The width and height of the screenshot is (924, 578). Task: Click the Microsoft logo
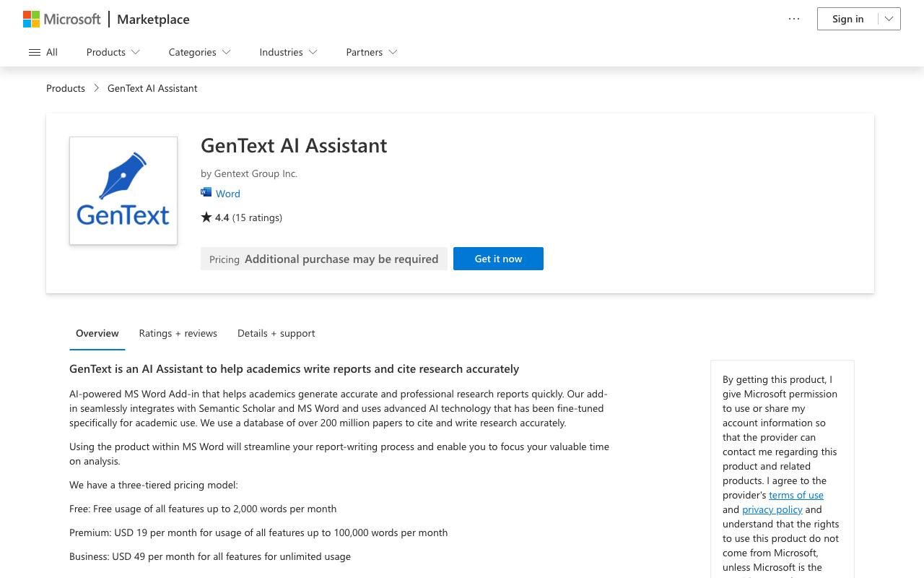pyautogui.click(x=62, y=19)
